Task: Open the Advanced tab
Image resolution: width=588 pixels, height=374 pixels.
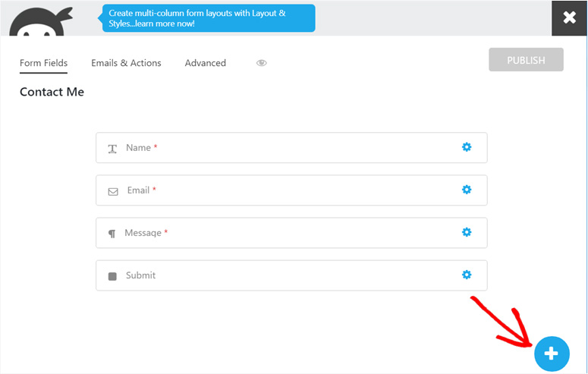Action: pos(205,63)
